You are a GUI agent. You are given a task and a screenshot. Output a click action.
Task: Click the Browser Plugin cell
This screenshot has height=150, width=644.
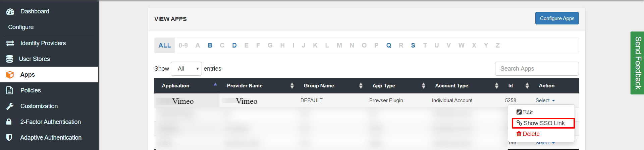pos(386,100)
